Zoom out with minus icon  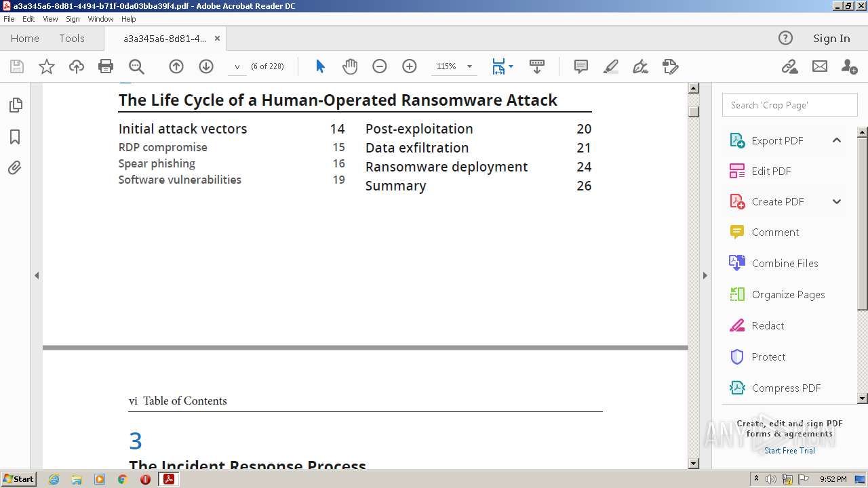(380, 66)
